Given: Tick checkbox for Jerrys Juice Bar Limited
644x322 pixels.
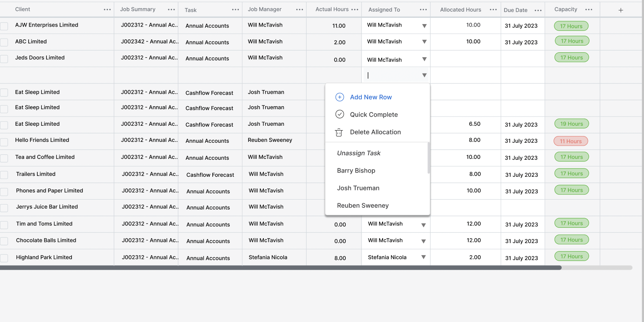Looking at the screenshot, I should (4, 208).
